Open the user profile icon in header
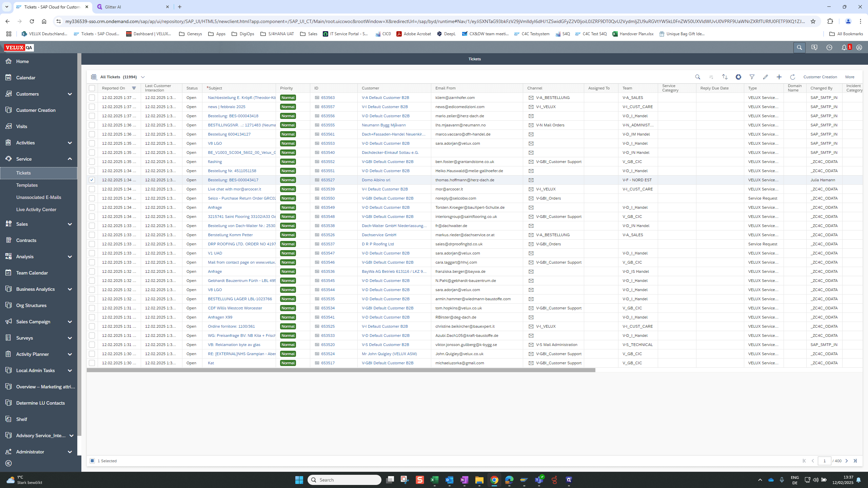The height and width of the screenshot is (488, 868). [x=859, y=47]
